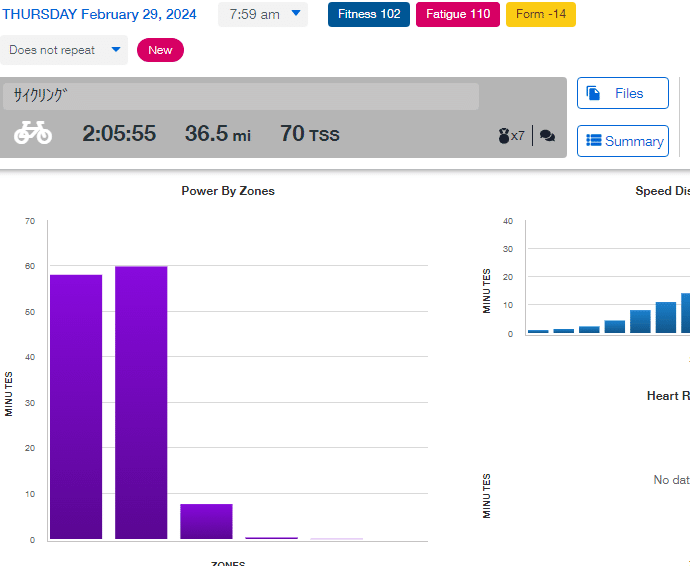The width and height of the screenshot is (690, 566).
Task: Open the Summary button
Action: (x=623, y=141)
